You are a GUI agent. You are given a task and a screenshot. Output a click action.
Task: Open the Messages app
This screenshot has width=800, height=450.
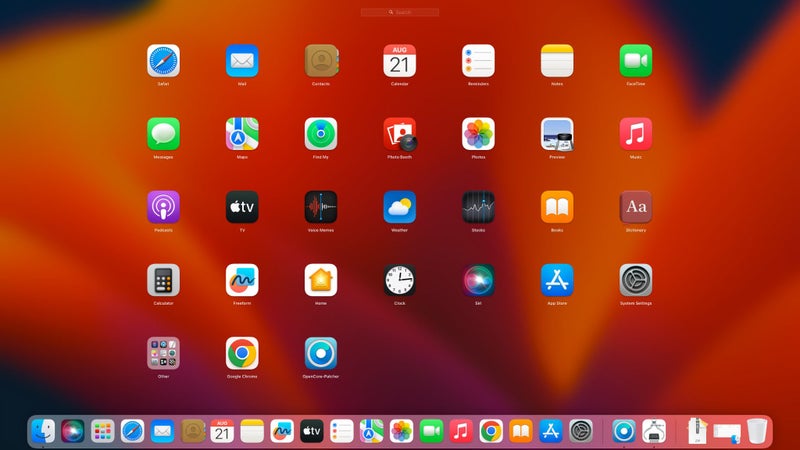tap(163, 134)
